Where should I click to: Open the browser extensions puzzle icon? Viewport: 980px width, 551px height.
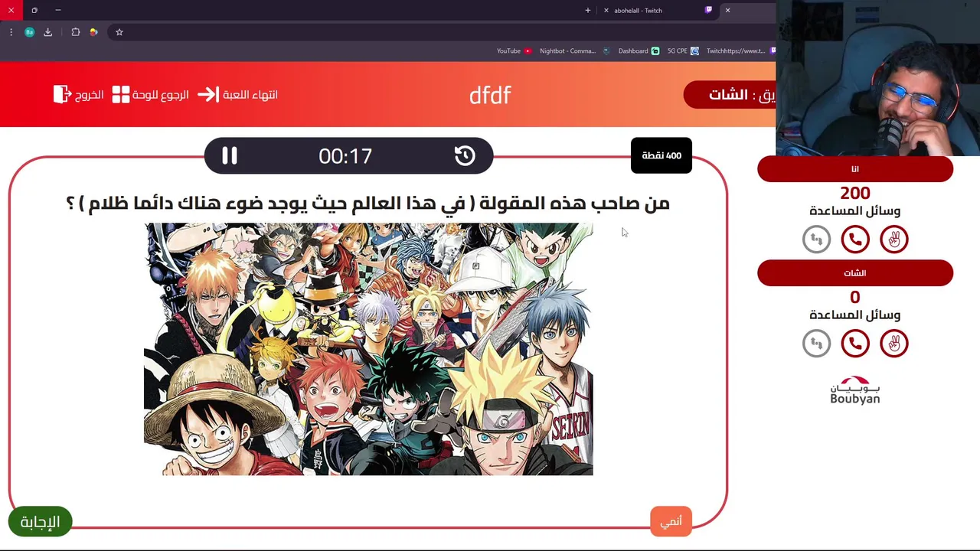pyautogui.click(x=75, y=32)
